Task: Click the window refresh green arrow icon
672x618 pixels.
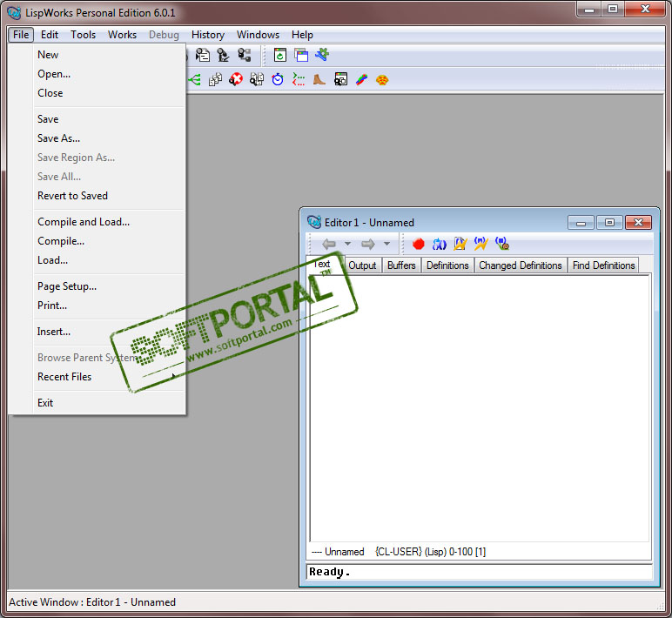Action: point(280,55)
